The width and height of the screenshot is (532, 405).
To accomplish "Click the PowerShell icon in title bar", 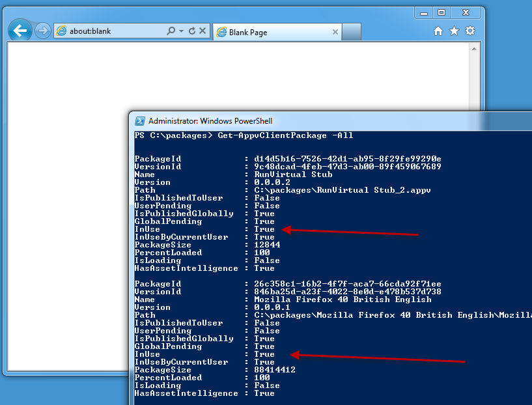I will coord(140,120).
